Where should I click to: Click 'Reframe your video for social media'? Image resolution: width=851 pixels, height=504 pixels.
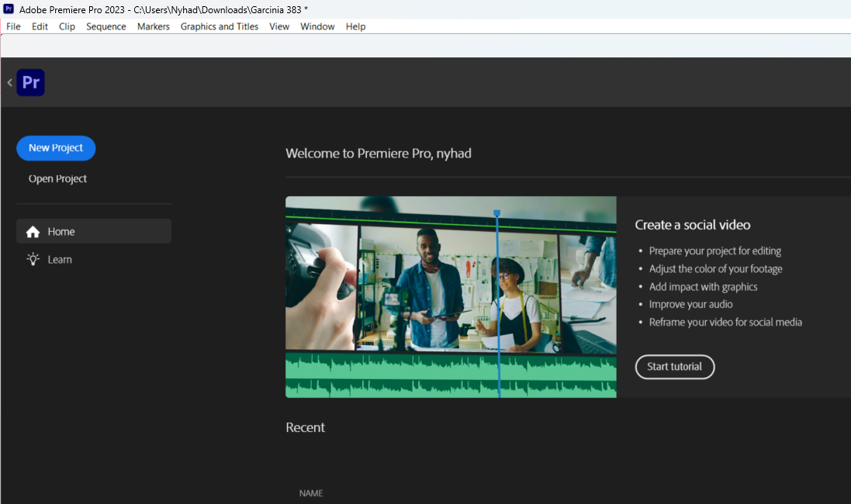click(725, 323)
